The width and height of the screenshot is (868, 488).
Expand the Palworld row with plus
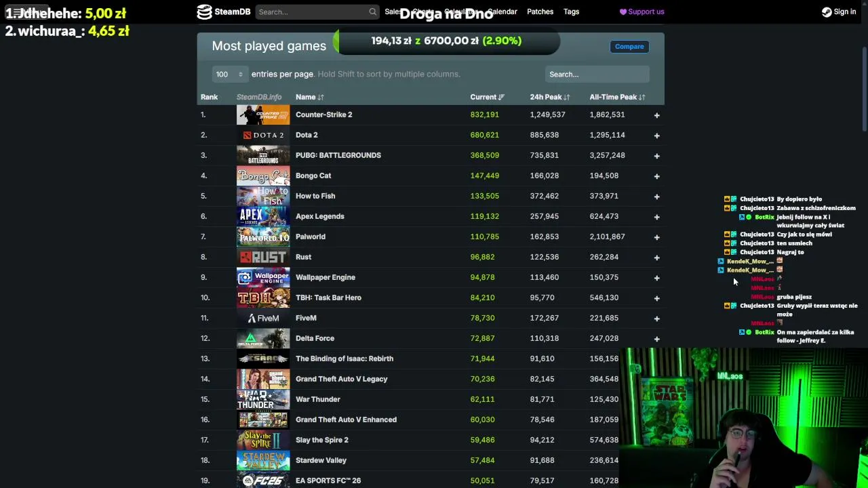(656, 237)
